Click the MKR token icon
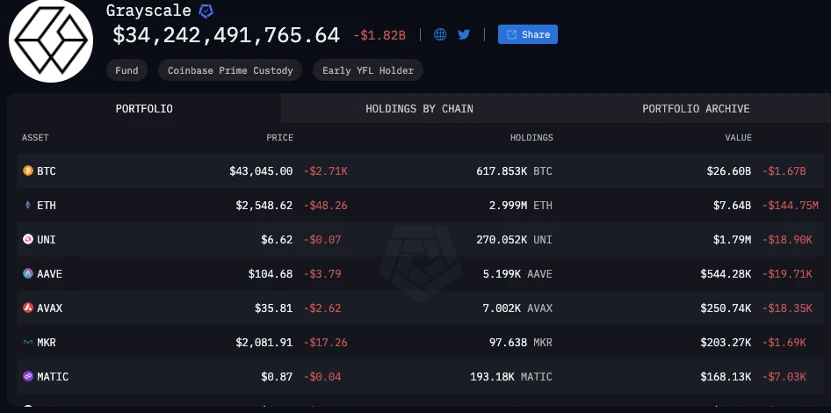Viewport: 832px width, 414px height. [x=27, y=342]
